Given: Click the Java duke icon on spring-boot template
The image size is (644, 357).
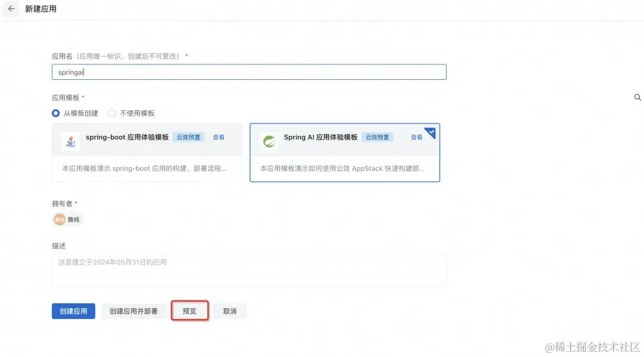Looking at the screenshot, I should coord(71,141).
